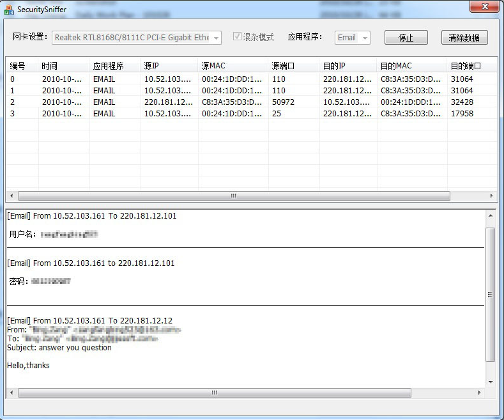Click right arrow of packet table scrollbar
504x420 pixels.
tap(491, 196)
